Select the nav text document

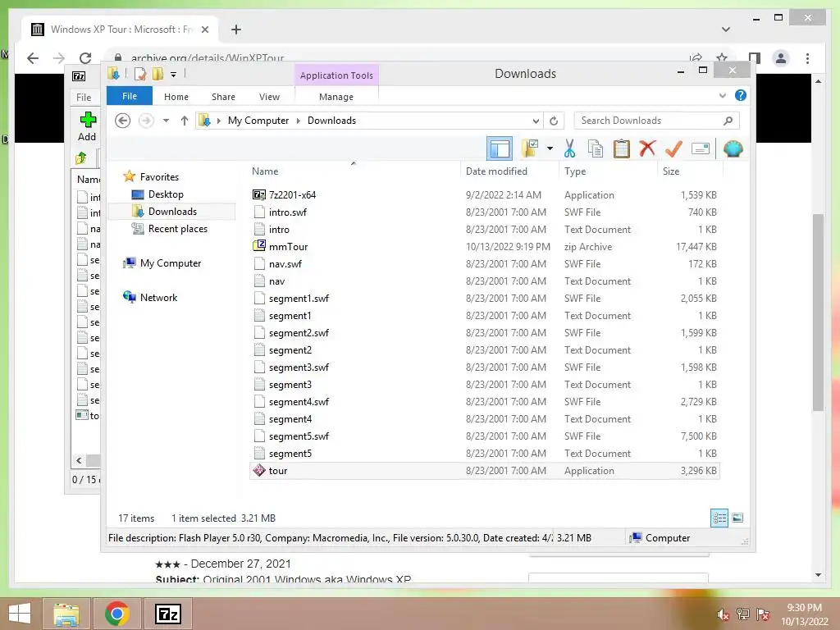pyautogui.click(x=485, y=281)
